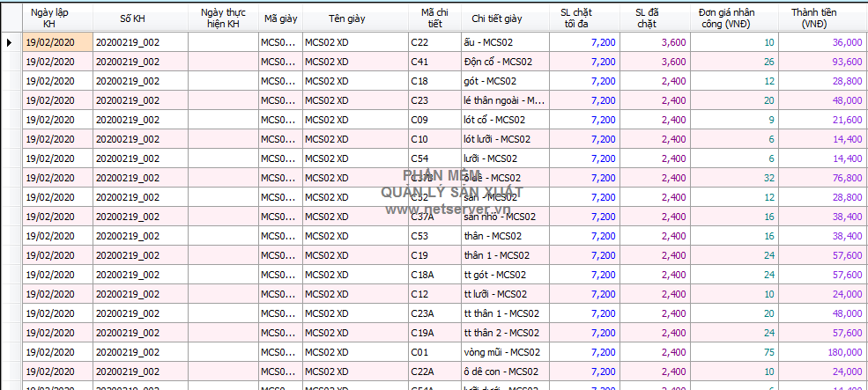Click the SL đã chặt header
Viewport: 868px width, 390px height.
coord(653,18)
